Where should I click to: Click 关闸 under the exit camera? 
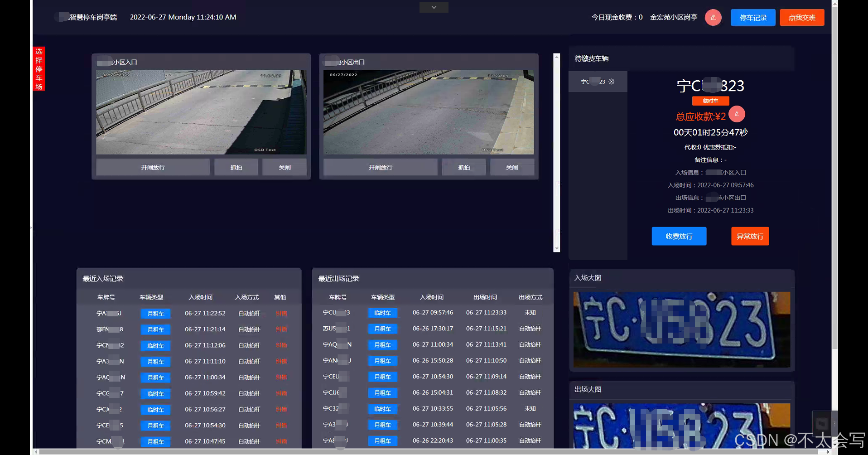pyautogui.click(x=512, y=167)
